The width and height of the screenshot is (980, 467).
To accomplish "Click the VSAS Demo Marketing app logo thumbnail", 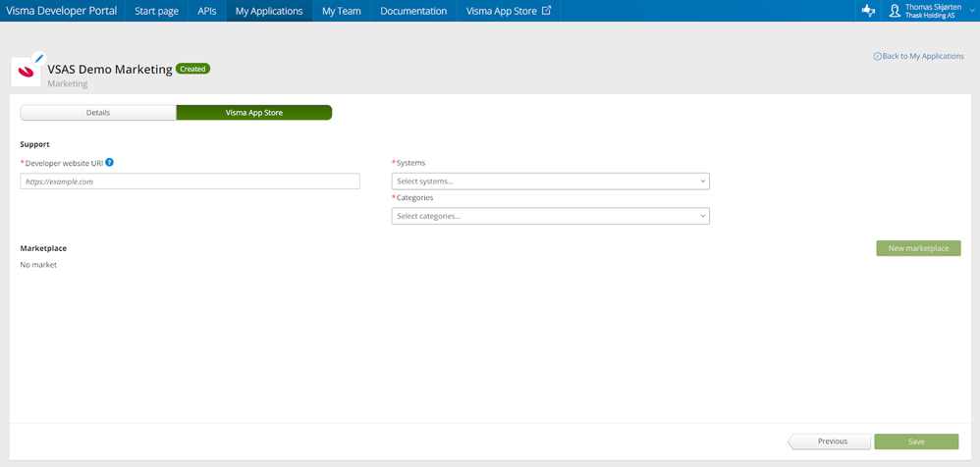I will click(x=27, y=72).
